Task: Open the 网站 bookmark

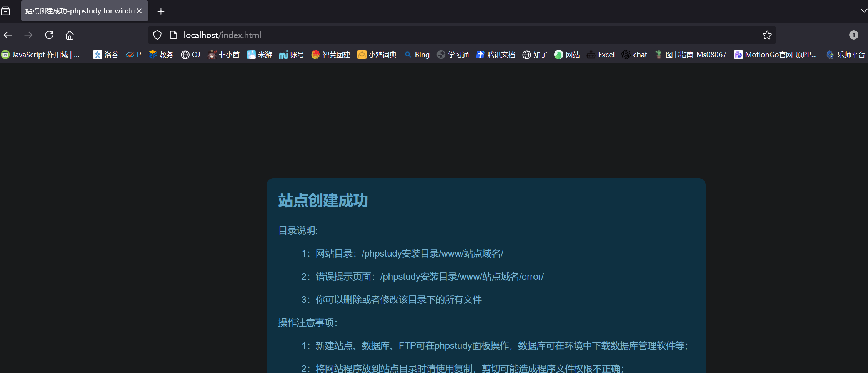Action: [x=567, y=55]
